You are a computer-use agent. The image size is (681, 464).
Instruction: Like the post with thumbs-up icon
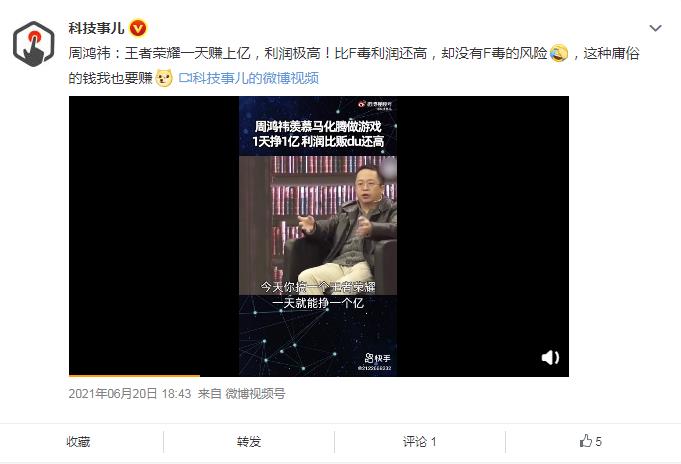[591, 441]
